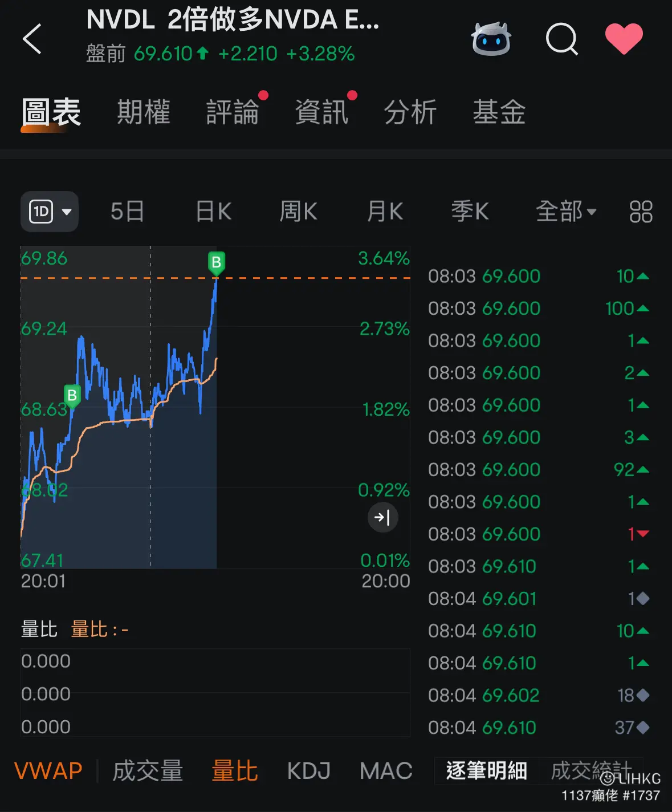This screenshot has height=812, width=672.
Task: Select the 季K chart
Action: (470, 212)
